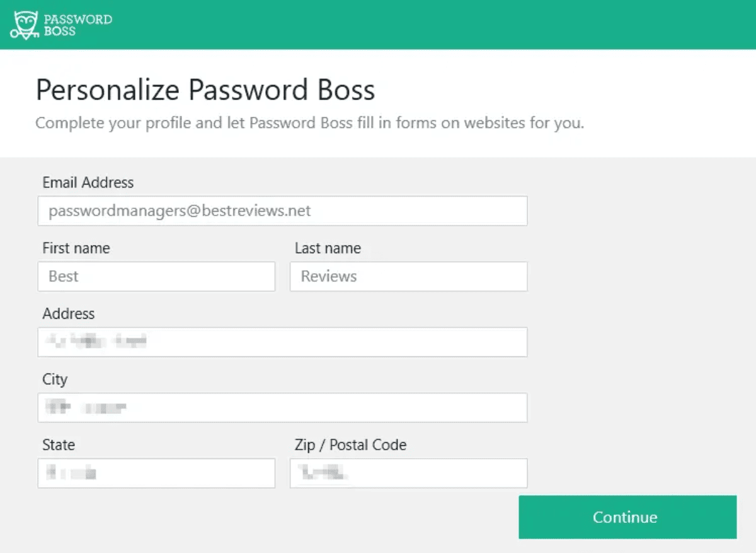Click inside the City text box

click(282, 408)
